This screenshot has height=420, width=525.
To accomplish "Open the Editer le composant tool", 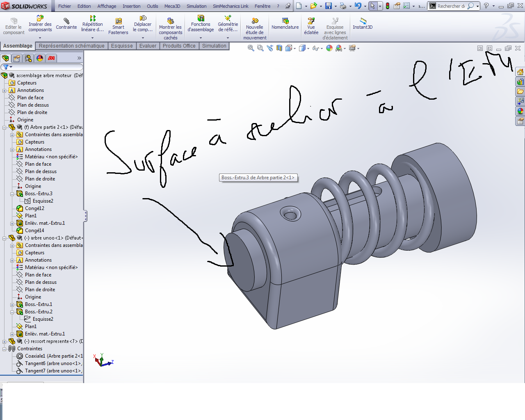I will point(14,27).
